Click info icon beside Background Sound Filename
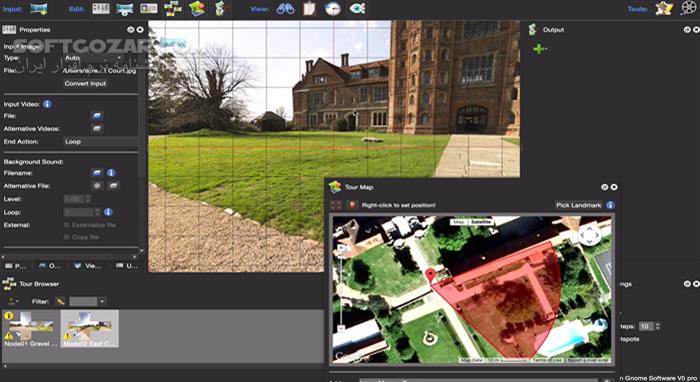The height and width of the screenshot is (382, 700). coord(112,173)
